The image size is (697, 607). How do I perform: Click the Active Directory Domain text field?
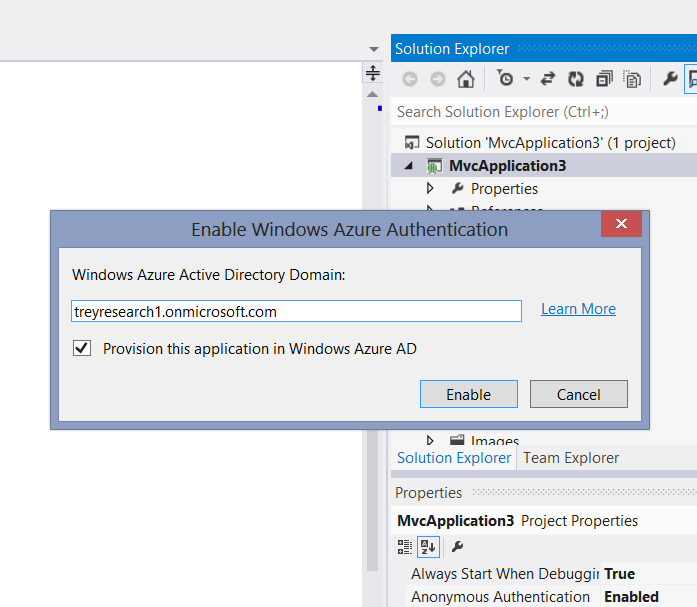click(x=296, y=311)
